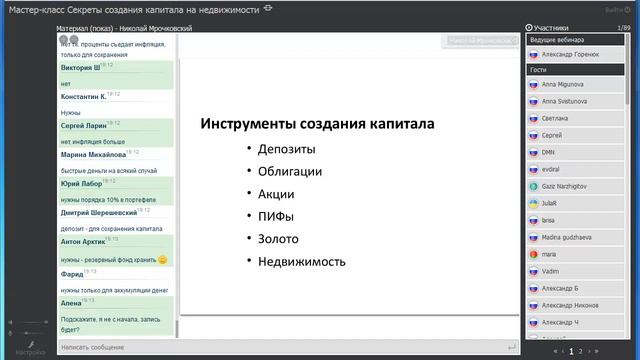Image resolution: width=640 pixels, height=360 pixels.
Task: Click message 'нужны только для аккумуляции денег'
Action: (114, 290)
